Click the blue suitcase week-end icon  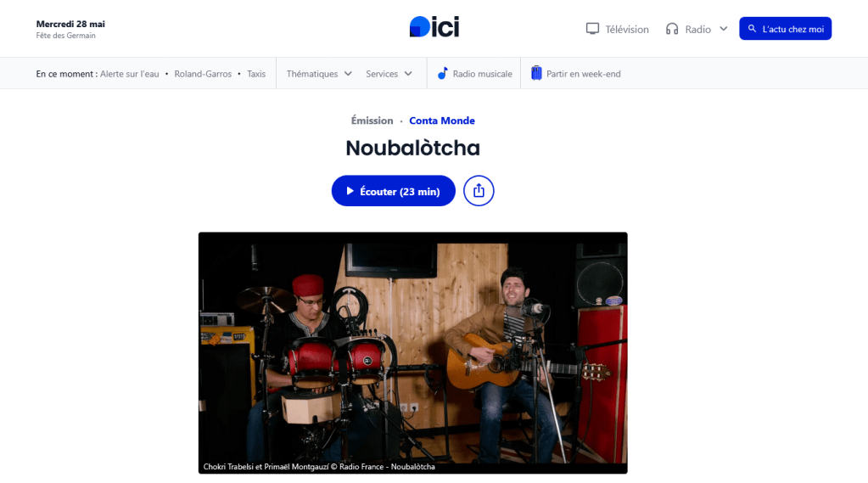tap(536, 73)
